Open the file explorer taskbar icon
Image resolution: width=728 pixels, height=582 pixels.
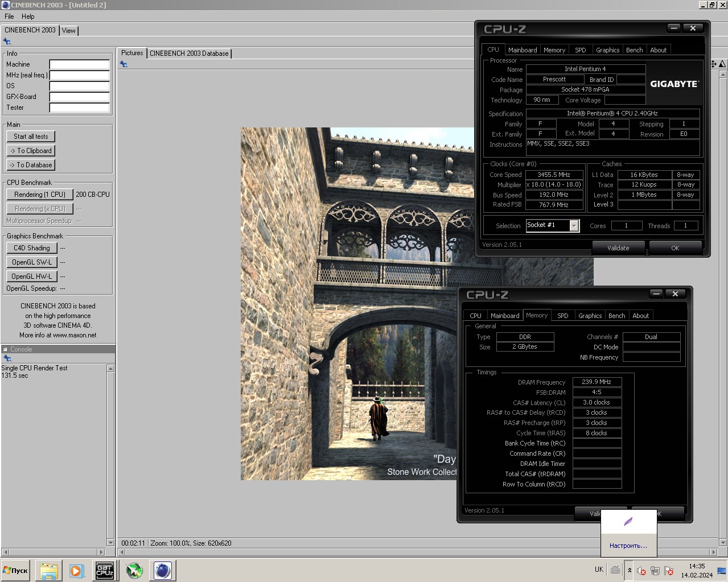click(x=49, y=571)
